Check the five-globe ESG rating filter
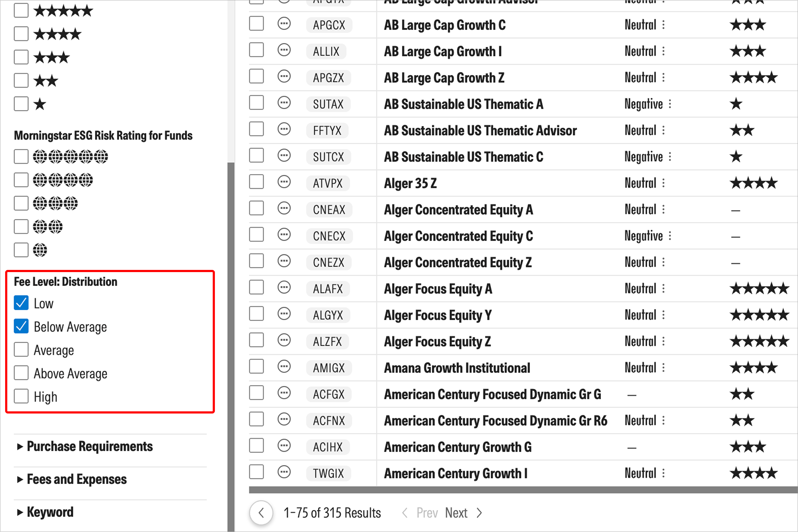The image size is (798, 532). point(21,157)
